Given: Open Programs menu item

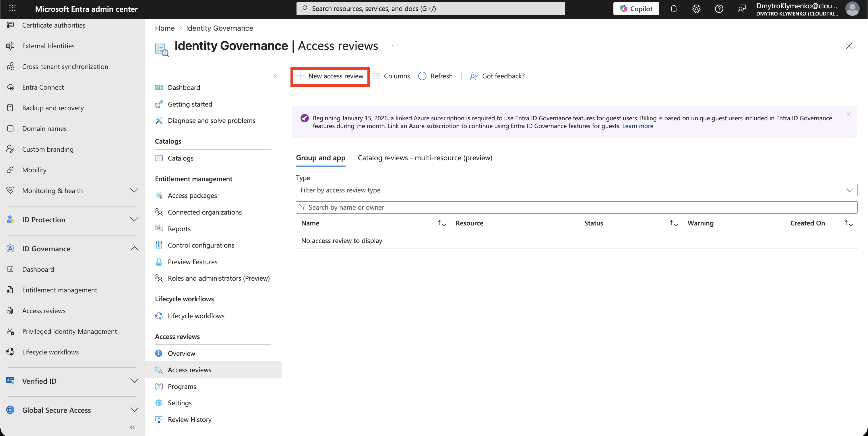Looking at the screenshot, I should tap(182, 386).
